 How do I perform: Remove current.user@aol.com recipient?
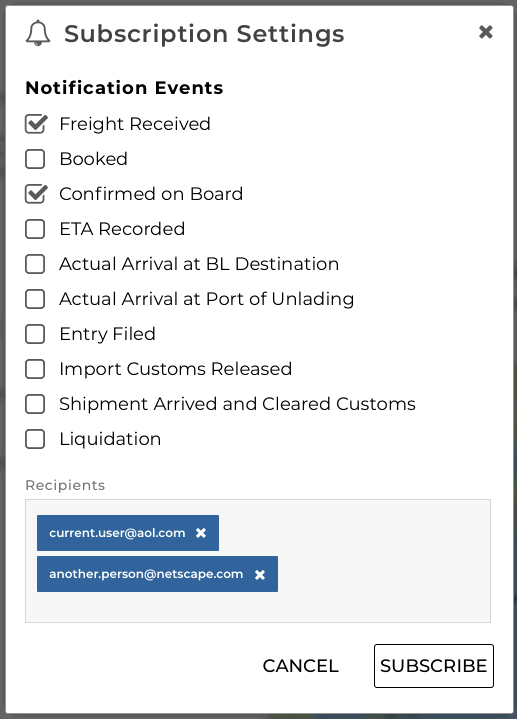point(201,533)
